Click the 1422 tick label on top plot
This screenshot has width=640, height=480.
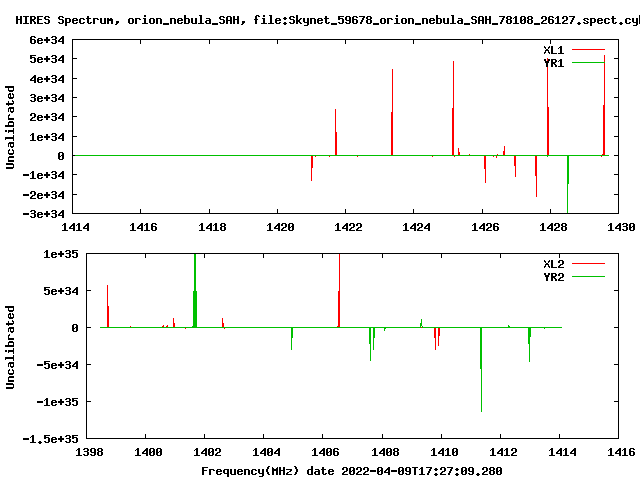[348, 227]
